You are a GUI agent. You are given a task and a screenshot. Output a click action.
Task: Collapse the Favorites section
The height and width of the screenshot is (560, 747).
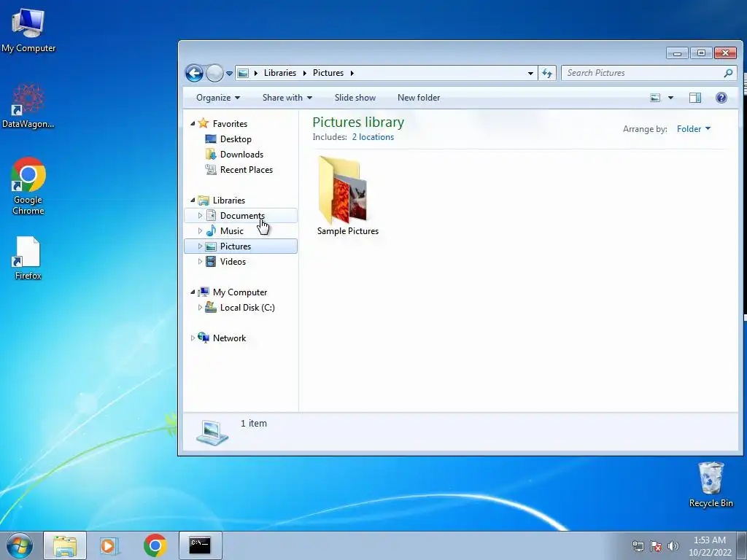[193, 124]
